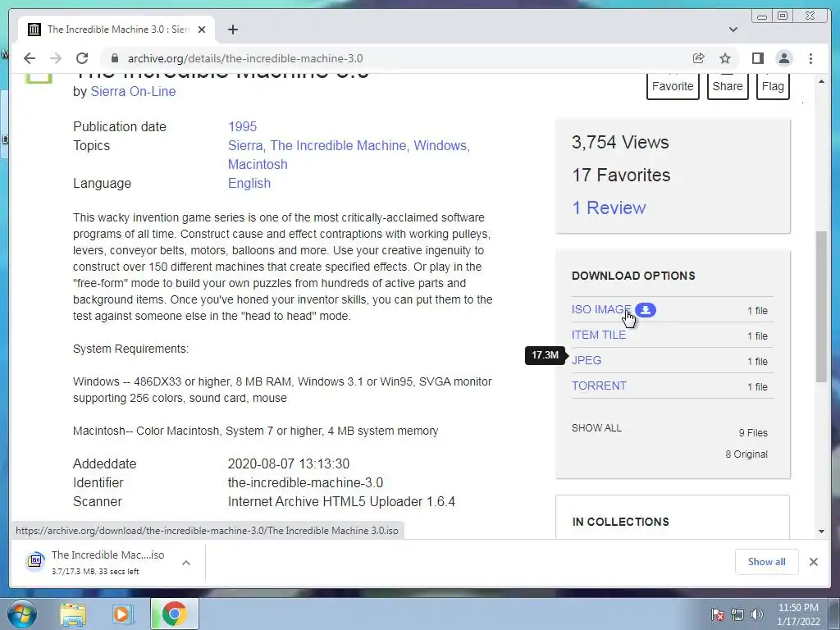Open the Sierra topic link
Screen dimensions: 840x630
[x=244, y=146]
